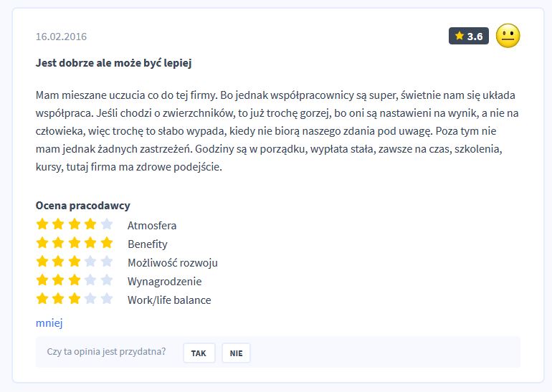Click fourth empty star in Wynagrodzenie row
This screenshot has height=392, width=552.
(x=90, y=280)
